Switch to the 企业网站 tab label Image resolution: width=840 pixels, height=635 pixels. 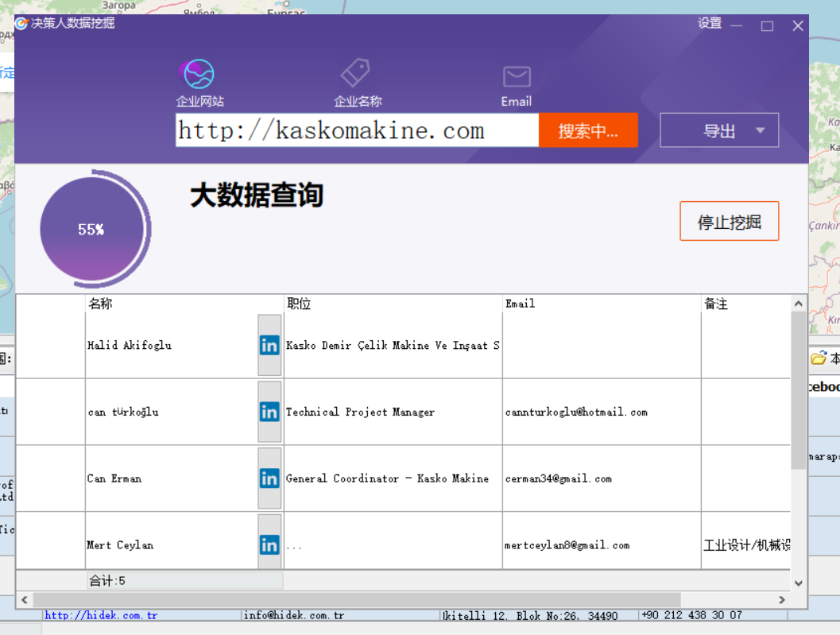199,101
